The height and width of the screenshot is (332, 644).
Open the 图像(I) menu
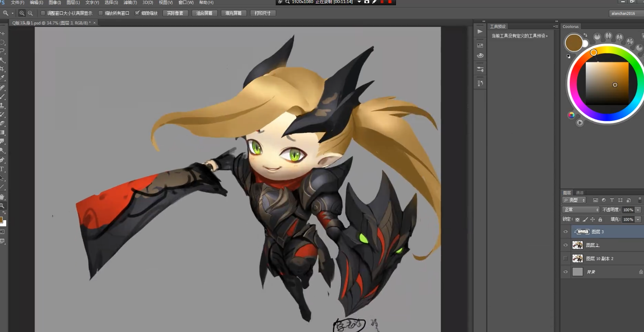coord(55,2)
